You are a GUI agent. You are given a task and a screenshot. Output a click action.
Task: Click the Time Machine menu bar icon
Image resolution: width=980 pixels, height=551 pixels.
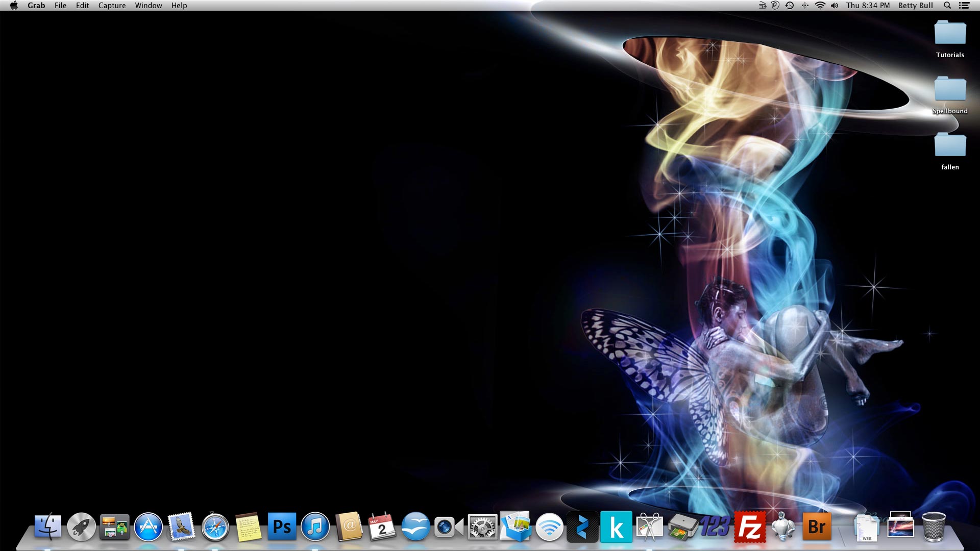[790, 6]
